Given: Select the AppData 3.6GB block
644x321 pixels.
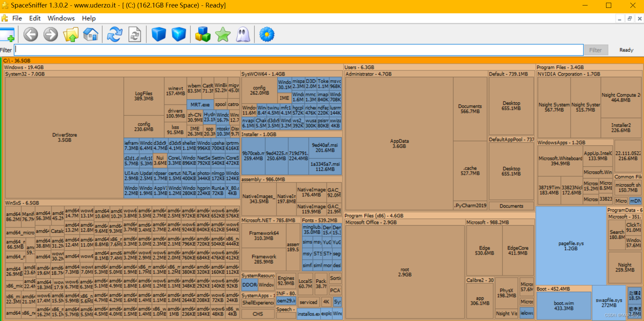Looking at the screenshot, I should 399,144.
